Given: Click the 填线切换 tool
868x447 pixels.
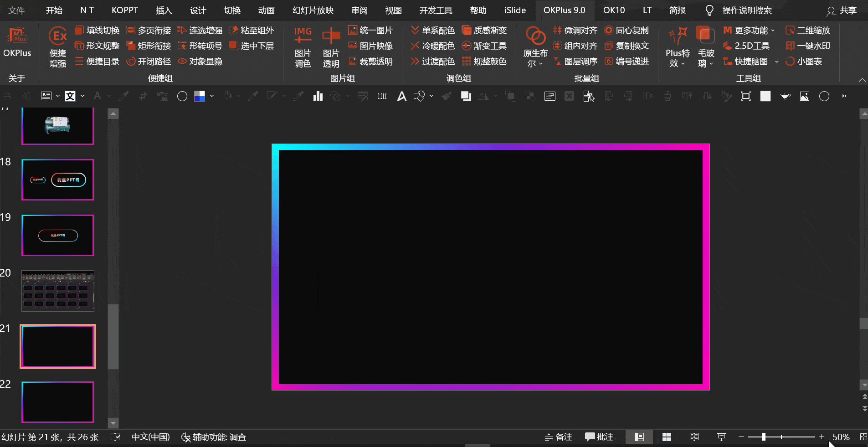Looking at the screenshot, I should click(x=97, y=31).
